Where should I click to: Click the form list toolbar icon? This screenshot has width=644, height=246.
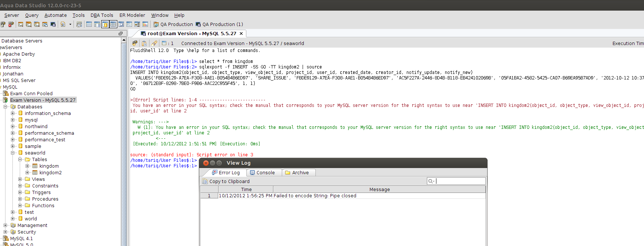[129, 24]
